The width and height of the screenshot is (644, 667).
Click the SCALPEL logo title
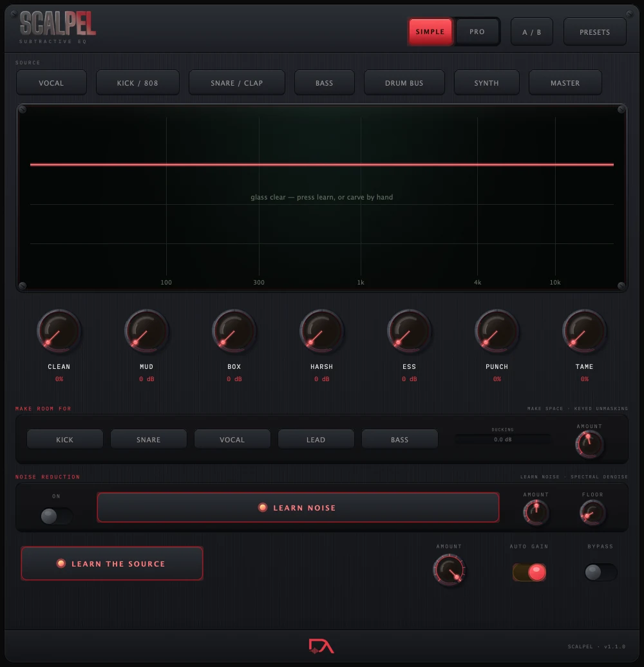57,24
